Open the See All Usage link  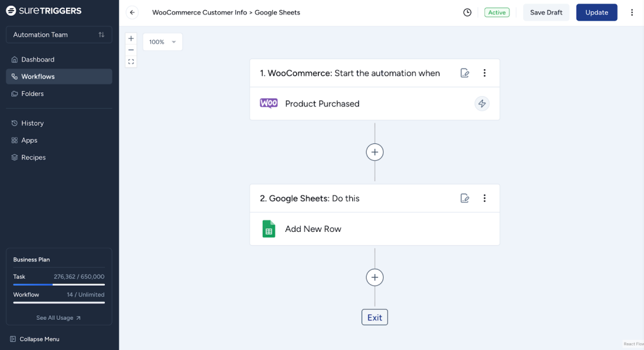[58, 318]
